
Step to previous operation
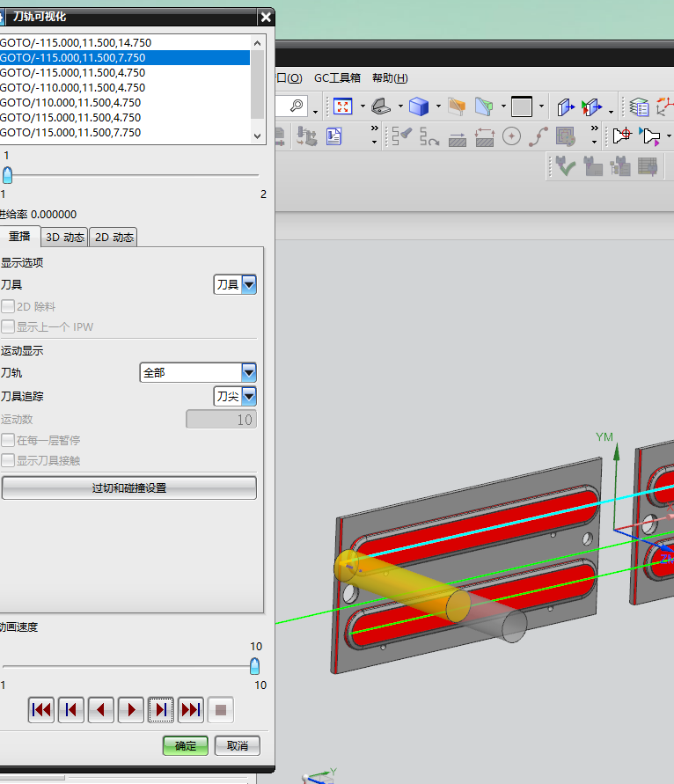tap(71, 709)
